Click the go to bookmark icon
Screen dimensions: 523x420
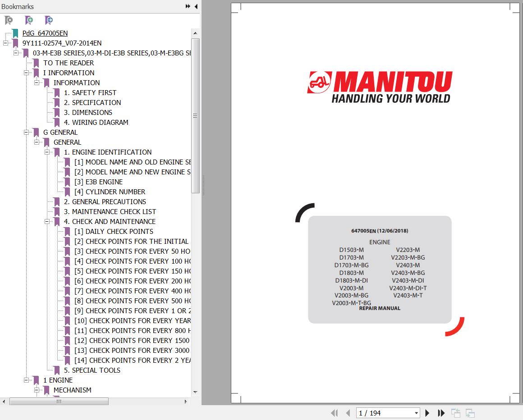pos(48,20)
